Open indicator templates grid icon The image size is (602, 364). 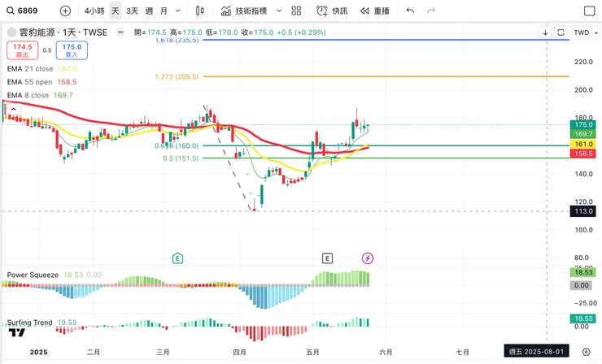tap(296, 11)
